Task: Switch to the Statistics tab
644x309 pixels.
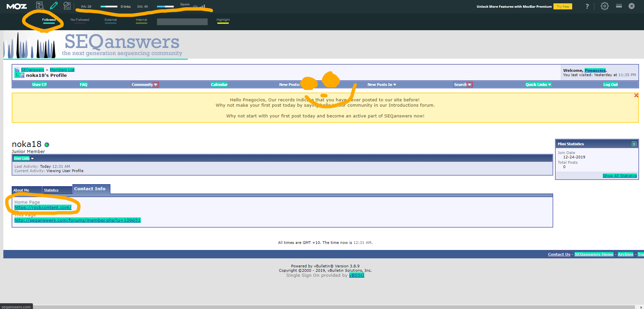Action: [57, 190]
